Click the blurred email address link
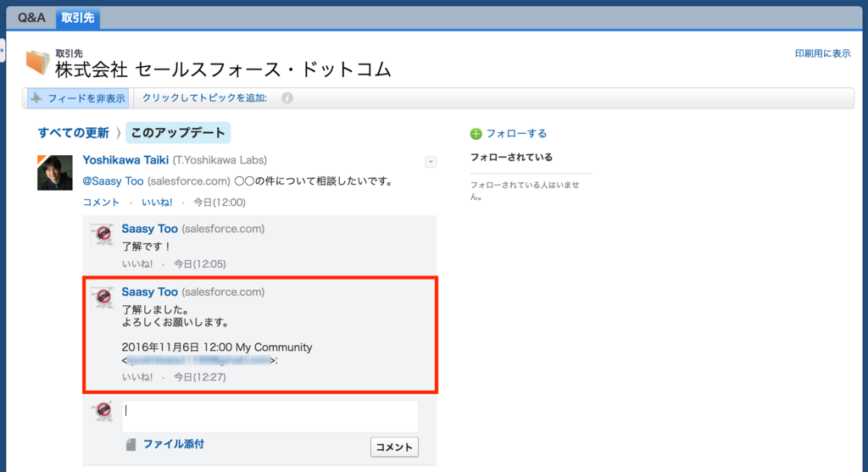868x472 pixels. [199, 360]
